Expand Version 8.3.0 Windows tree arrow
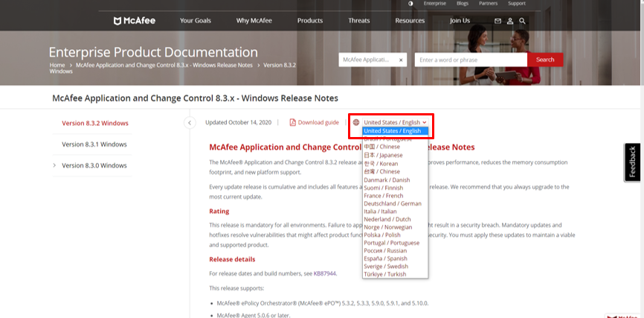Image resolution: width=644 pixels, height=318 pixels. [54, 165]
